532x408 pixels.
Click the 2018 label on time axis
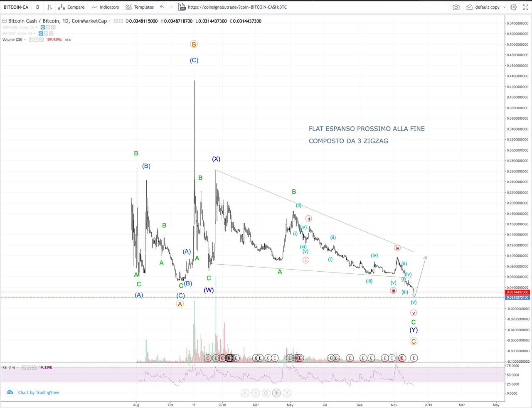pos(222,405)
